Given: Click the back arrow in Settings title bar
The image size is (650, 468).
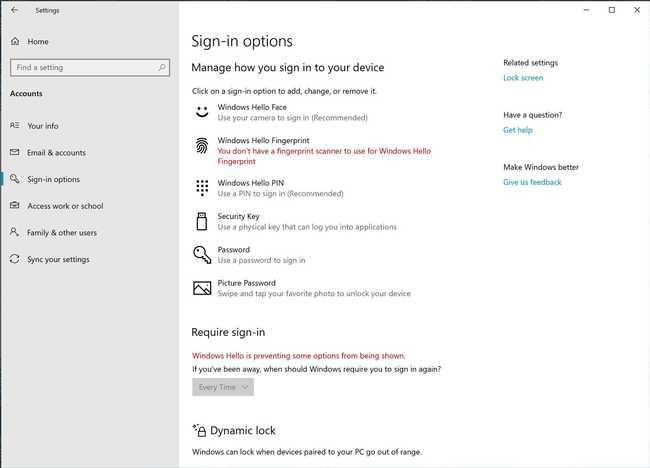Looking at the screenshot, I should point(15,10).
